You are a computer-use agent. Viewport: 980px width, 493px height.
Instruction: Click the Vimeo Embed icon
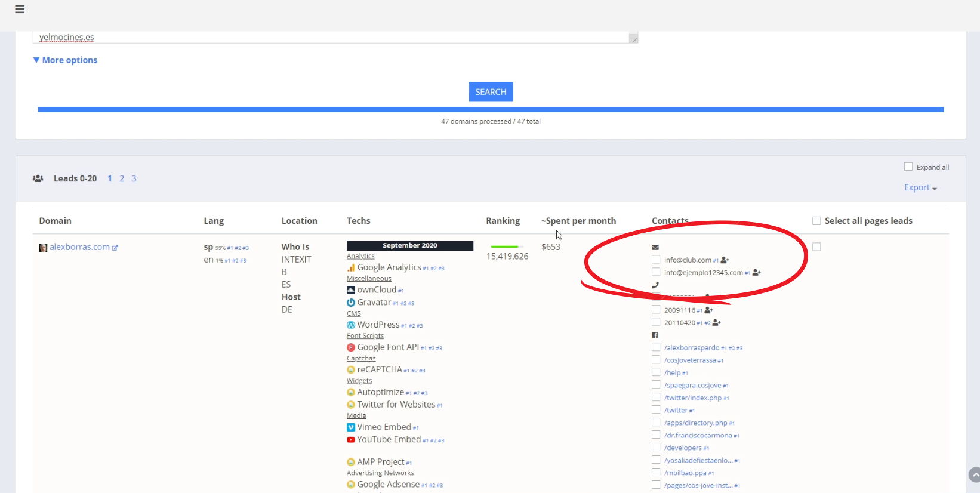351,427
